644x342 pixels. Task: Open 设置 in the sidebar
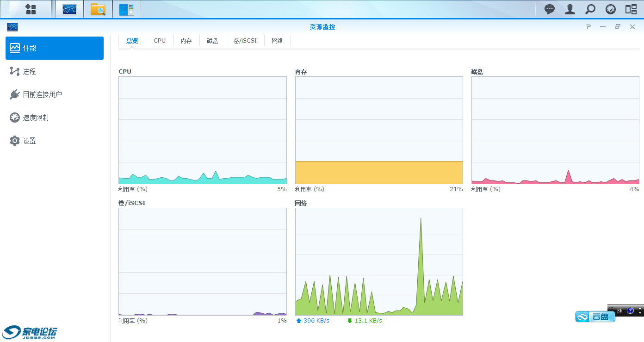(55, 141)
